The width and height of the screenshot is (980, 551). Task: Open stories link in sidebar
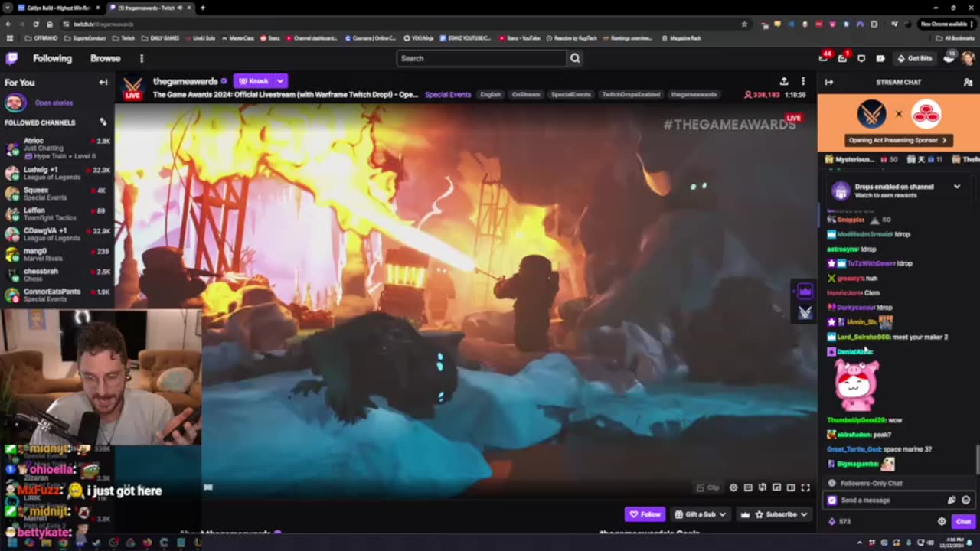[54, 103]
